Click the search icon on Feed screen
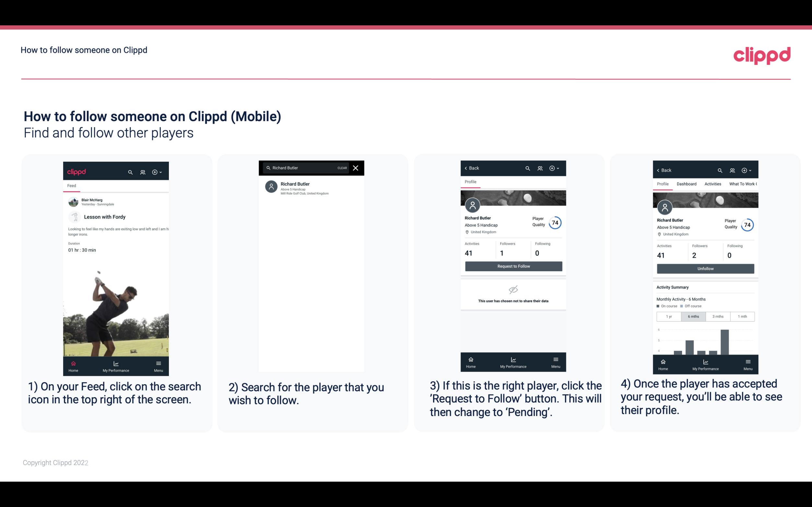The height and width of the screenshot is (507, 812). (130, 172)
